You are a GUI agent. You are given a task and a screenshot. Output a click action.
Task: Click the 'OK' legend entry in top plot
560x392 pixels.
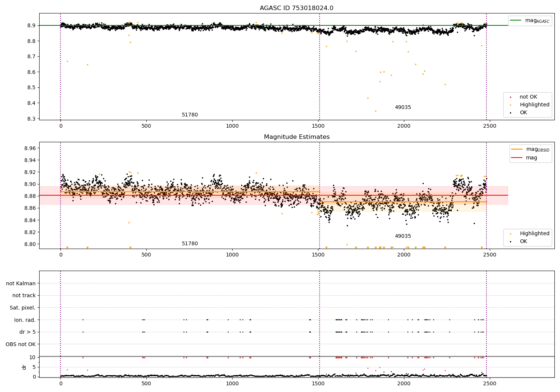pos(523,113)
